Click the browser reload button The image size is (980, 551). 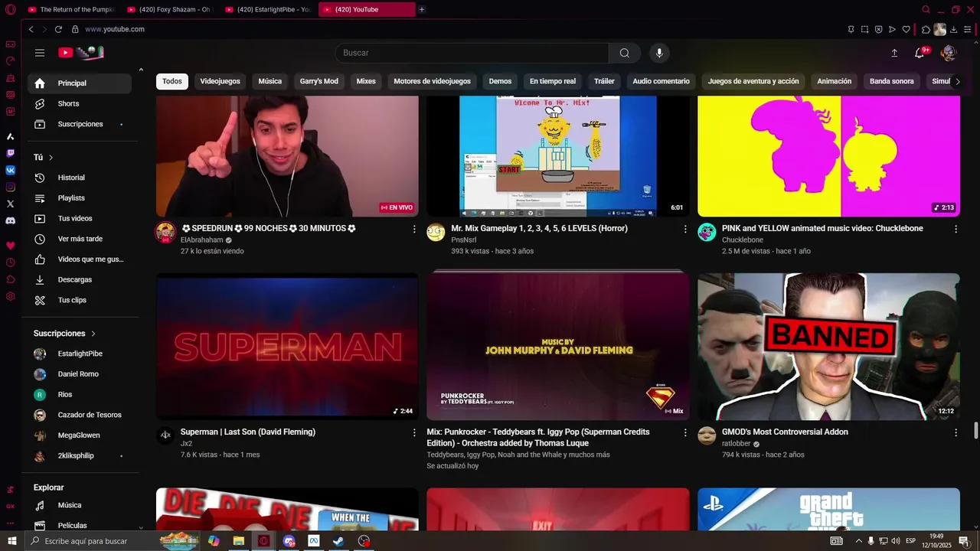(x=58, y=29)
